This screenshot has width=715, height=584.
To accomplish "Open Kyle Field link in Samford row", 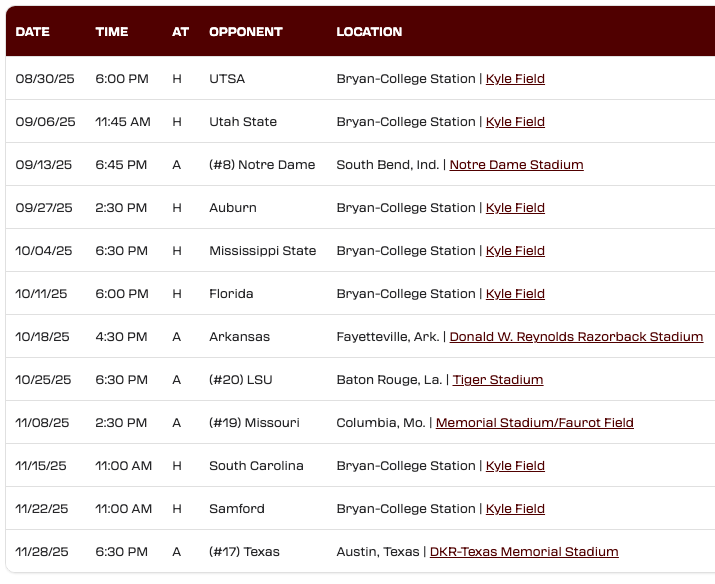I will pyautogui.click(x=515, y=508).
